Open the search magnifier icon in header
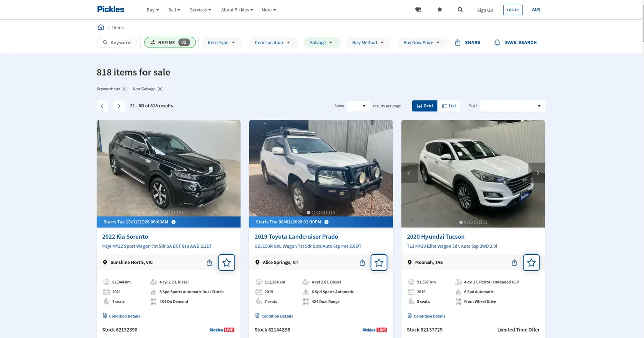644x338 pixels. (460, 10)
